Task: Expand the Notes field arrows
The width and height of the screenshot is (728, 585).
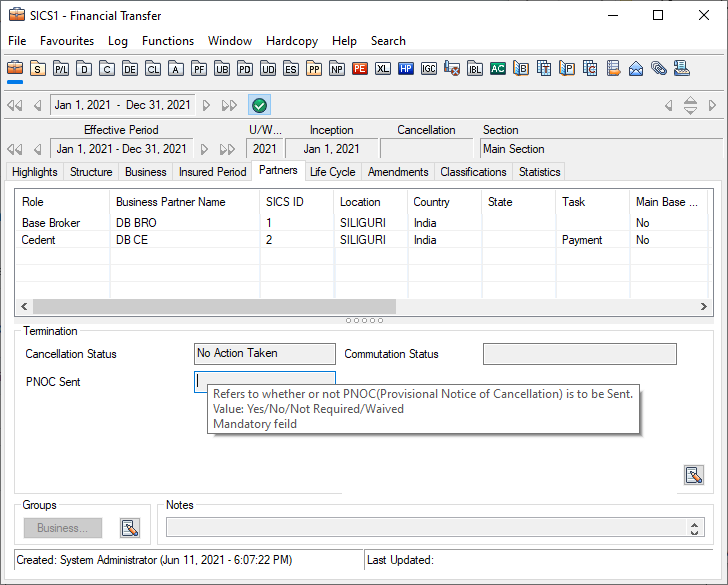Action: click(695, 527)
